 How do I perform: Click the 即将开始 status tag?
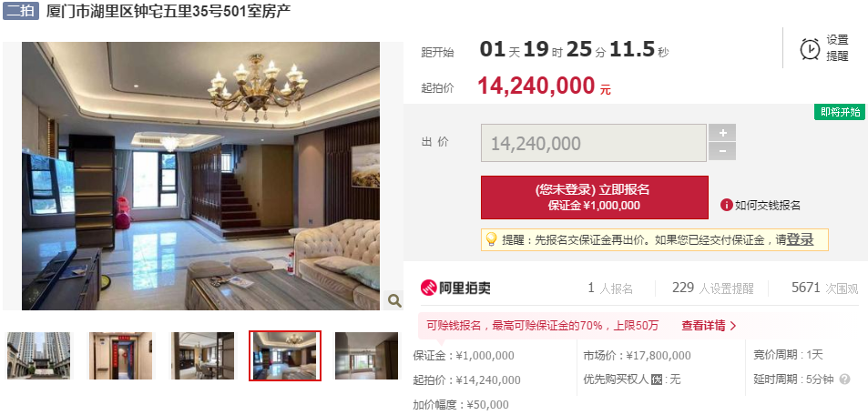[x=840, y=112]
